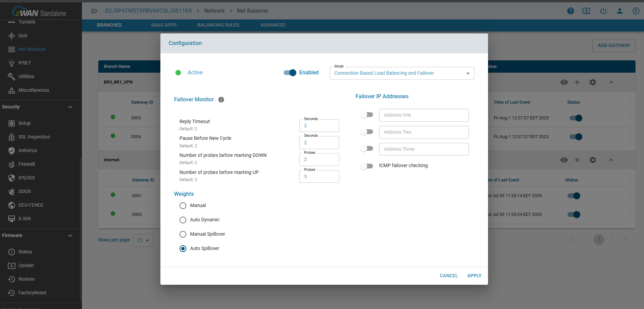Toggle the Enabled switch off
Image resolution: width=644 pixels, height=309 pixels.
[290, 73]
